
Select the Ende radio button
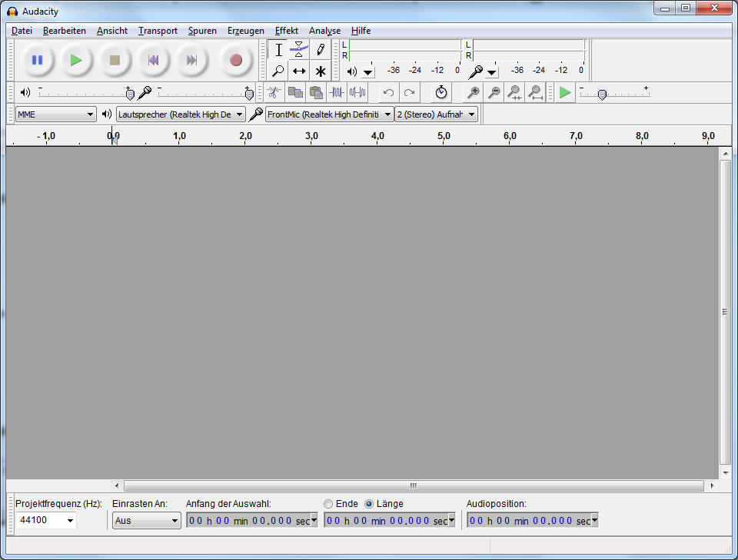[328, 504]
